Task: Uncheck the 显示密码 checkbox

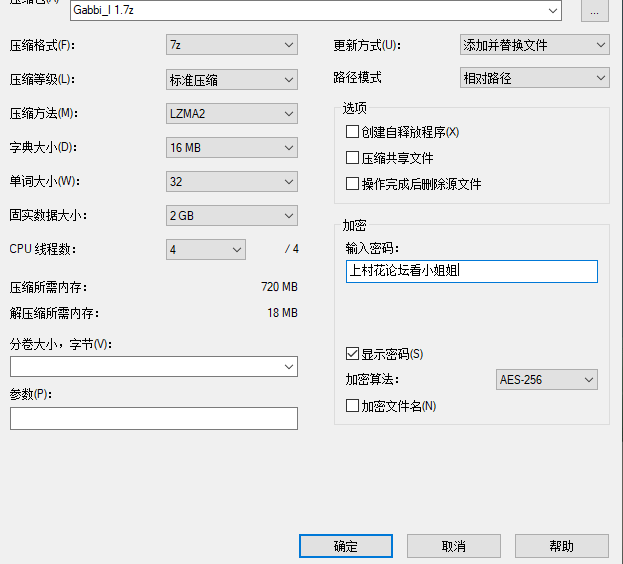Action: 352,354
